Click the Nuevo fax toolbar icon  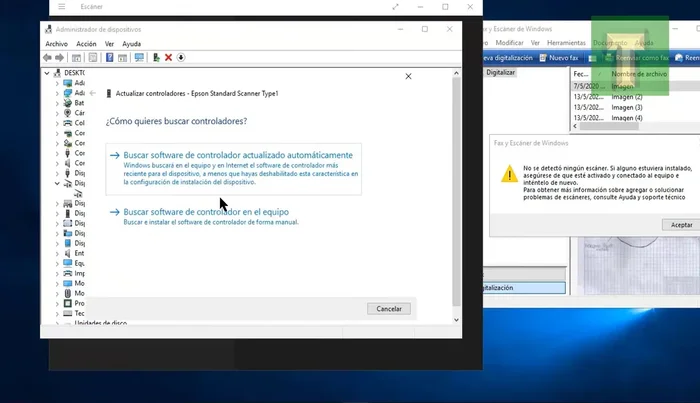pos(543,58)
